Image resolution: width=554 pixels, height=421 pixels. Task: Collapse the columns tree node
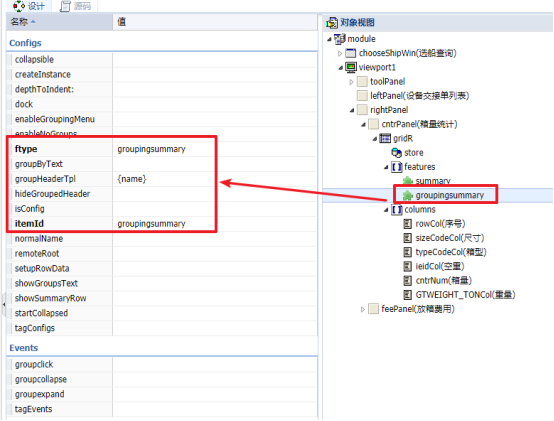[x=386, y=210]
